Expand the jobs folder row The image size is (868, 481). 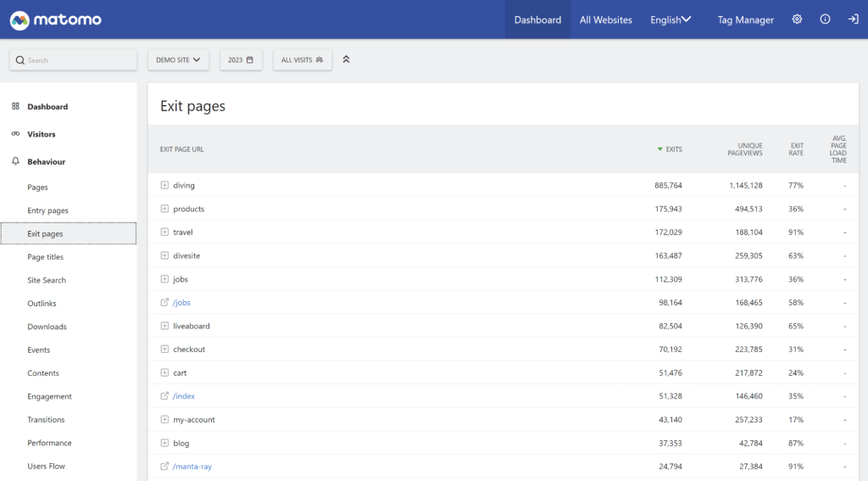click(164, 279)
